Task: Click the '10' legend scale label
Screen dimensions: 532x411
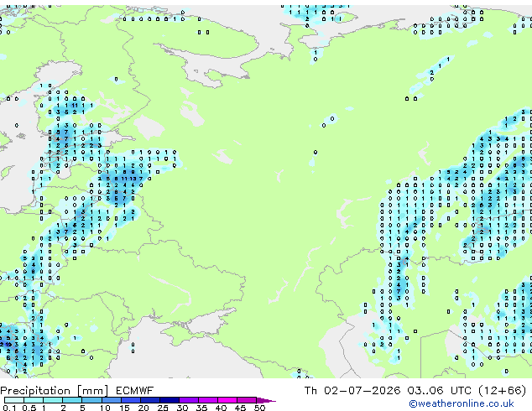Action: (x=105, y=408)
